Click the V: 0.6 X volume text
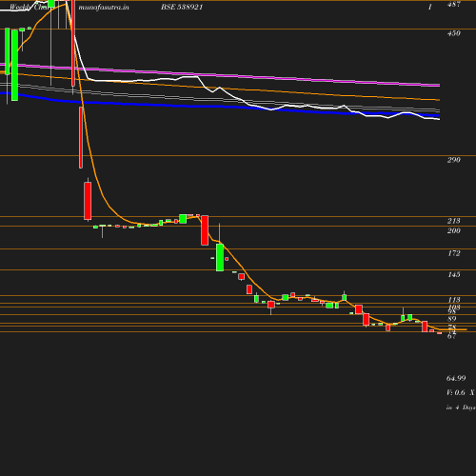The width and height of the screenshot is (476, 476). click(x=461, y=392)
